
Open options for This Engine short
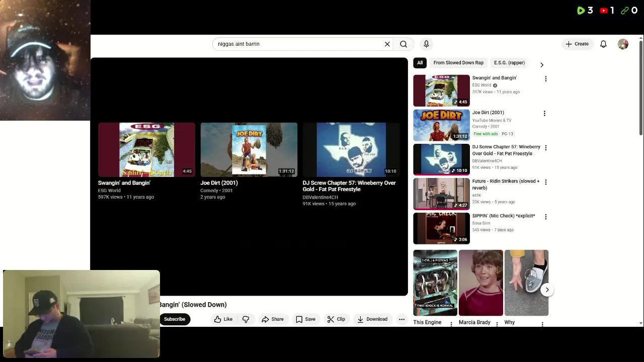(451, 324)
